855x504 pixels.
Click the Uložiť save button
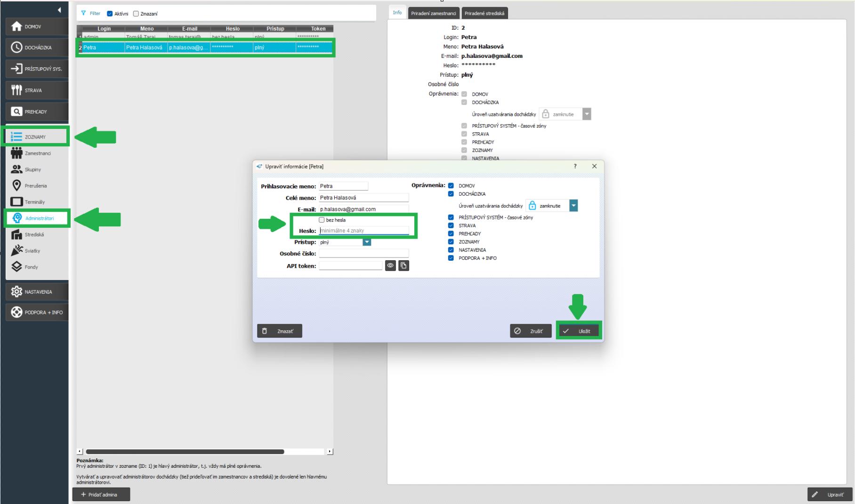(579, 331)
